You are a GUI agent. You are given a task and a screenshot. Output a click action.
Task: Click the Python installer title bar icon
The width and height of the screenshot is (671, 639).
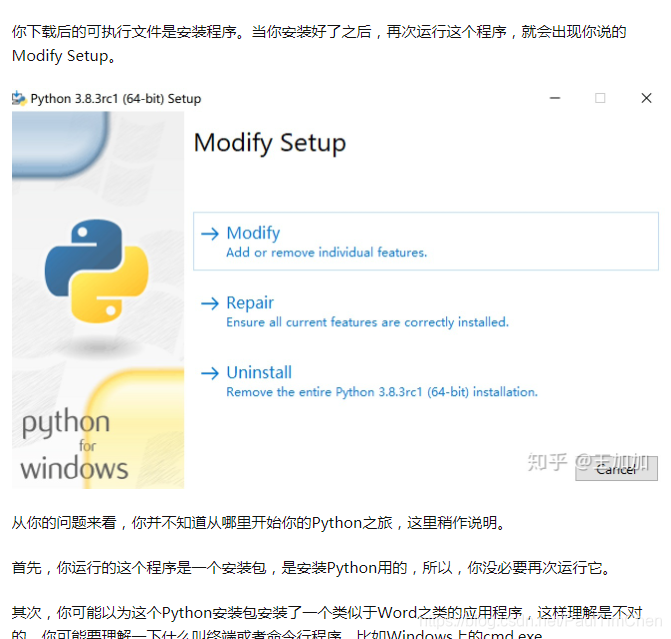(x=19, y=98)
